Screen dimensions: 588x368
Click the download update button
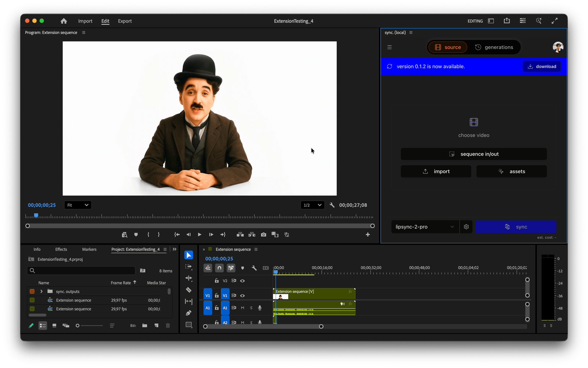542,67
